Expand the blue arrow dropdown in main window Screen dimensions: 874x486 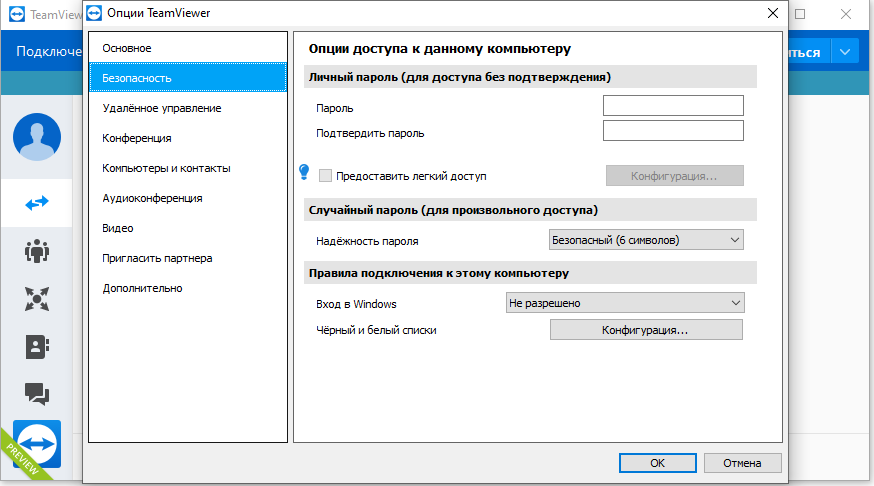tap(845, 52)
